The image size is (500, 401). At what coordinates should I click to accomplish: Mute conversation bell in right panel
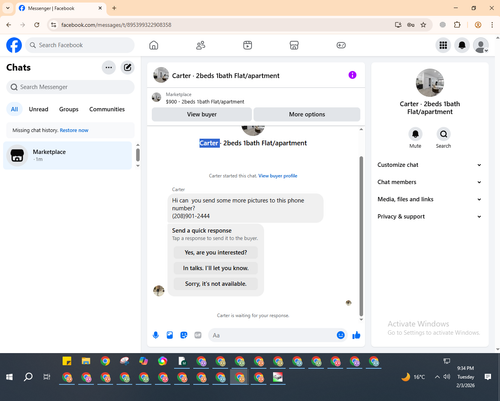click(x=415, y=134)
